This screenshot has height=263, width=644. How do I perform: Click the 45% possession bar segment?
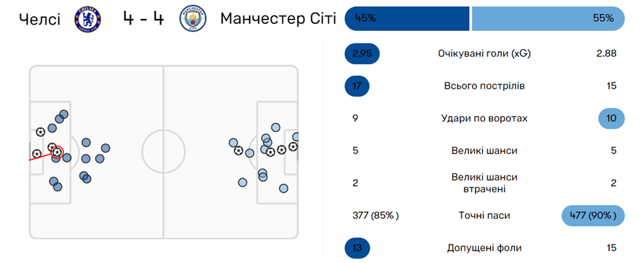coord(407,18)
